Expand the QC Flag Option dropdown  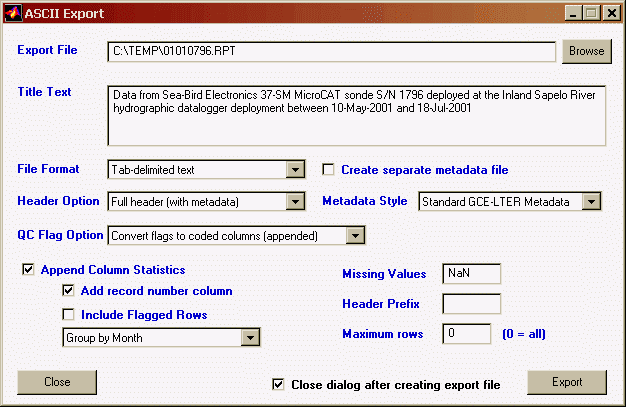(355, 236)
